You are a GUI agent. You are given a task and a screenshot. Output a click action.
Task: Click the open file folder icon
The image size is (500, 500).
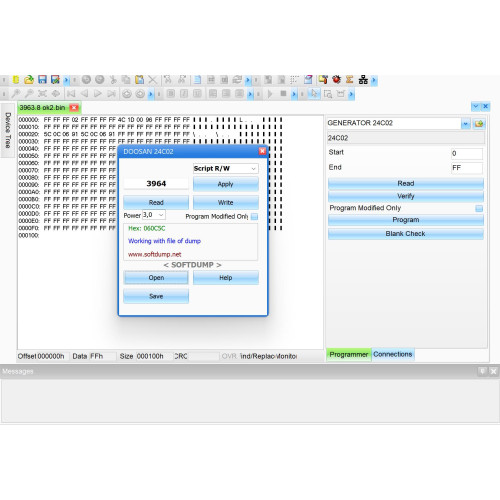pos(29,80)
